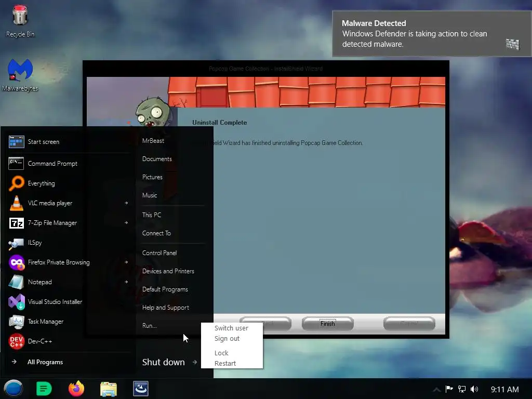532x399 pixels.
Task: Choose Restart in power menu
Action: (x=225, y=363)
